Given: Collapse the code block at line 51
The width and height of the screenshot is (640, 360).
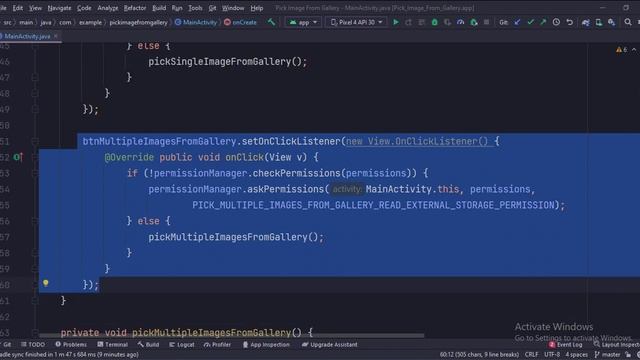Looking at the screenshot, I should click(x=35, y=141).
